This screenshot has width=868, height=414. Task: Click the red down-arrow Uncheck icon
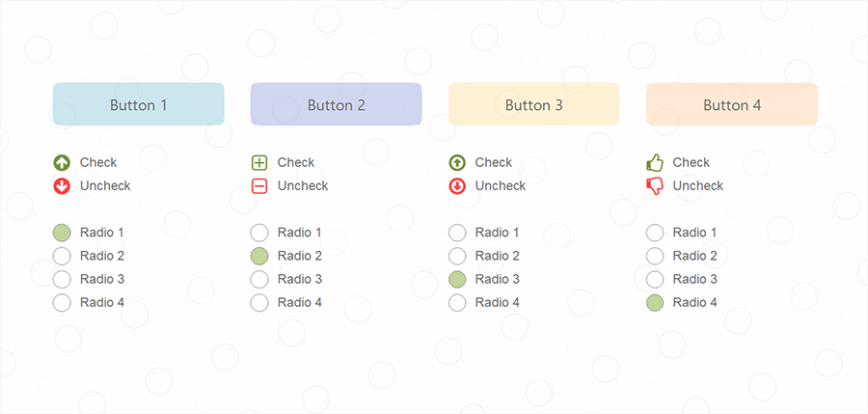click(62, 186)
